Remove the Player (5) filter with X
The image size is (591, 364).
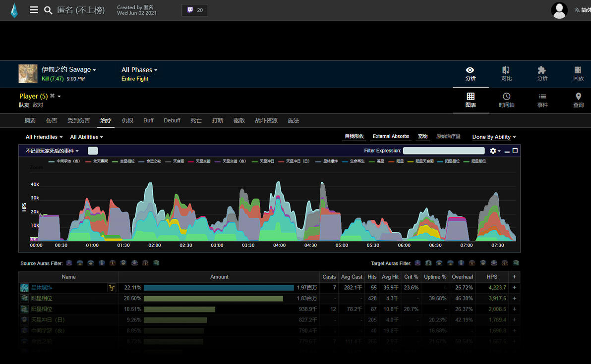[53, 96]
